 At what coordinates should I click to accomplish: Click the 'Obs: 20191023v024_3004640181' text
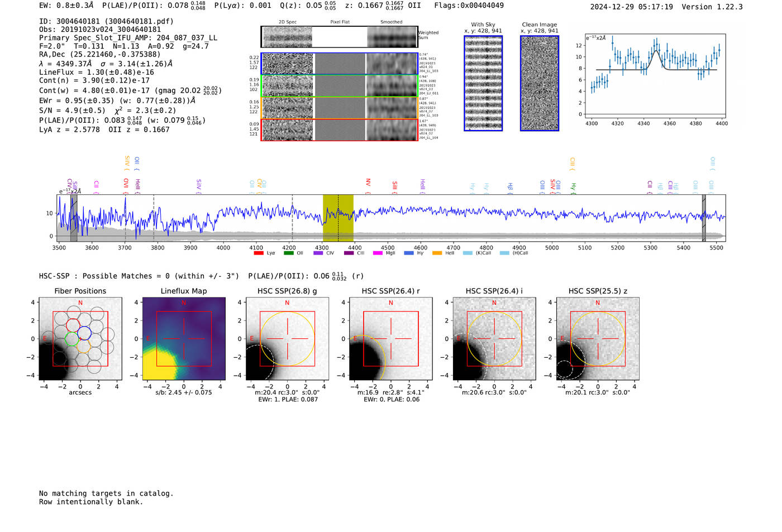coord(100,30)
